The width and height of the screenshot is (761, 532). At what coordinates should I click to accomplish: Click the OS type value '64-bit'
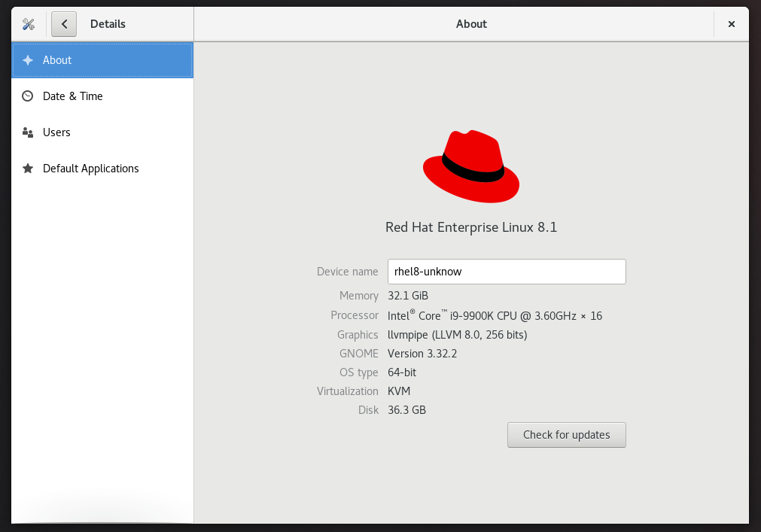(402, 372)
